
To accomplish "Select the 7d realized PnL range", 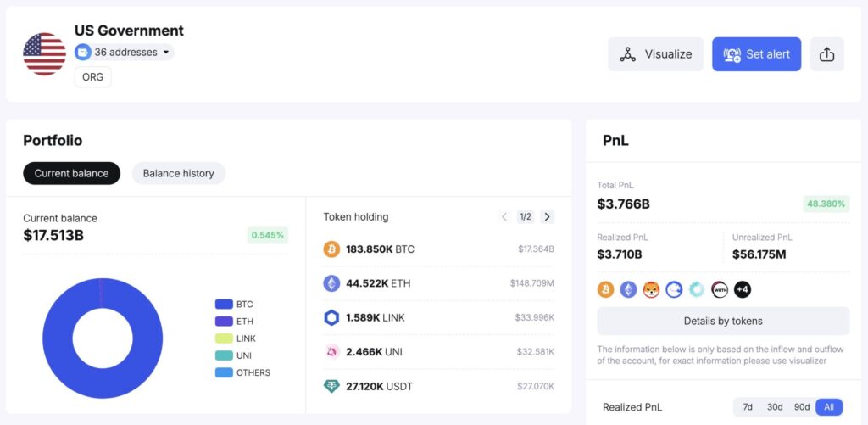I will point(748,407).
